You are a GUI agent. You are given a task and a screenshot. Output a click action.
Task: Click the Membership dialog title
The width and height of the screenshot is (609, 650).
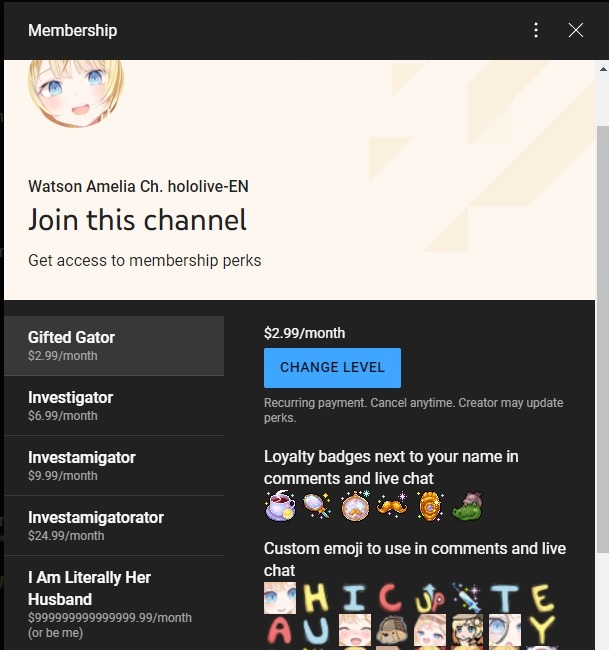point(73,30)
